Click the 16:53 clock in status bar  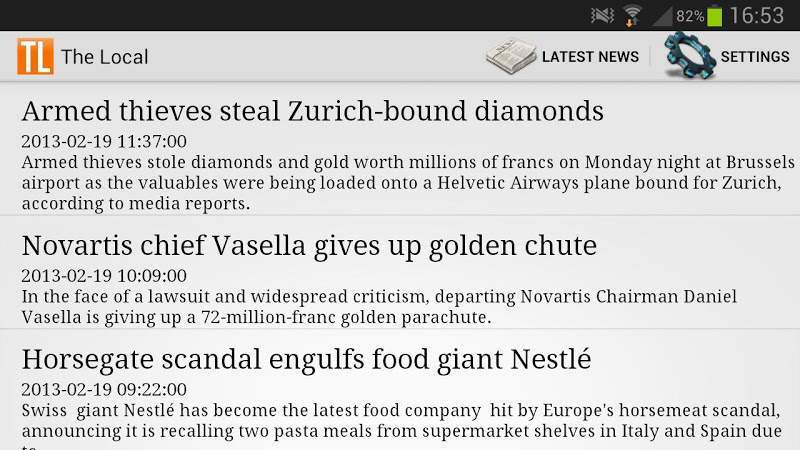click(757, 16)
